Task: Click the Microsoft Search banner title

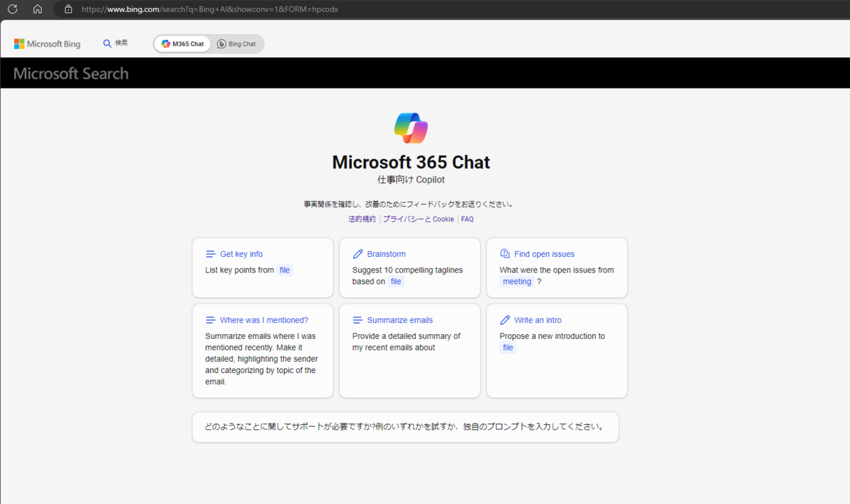Action: 71,74
